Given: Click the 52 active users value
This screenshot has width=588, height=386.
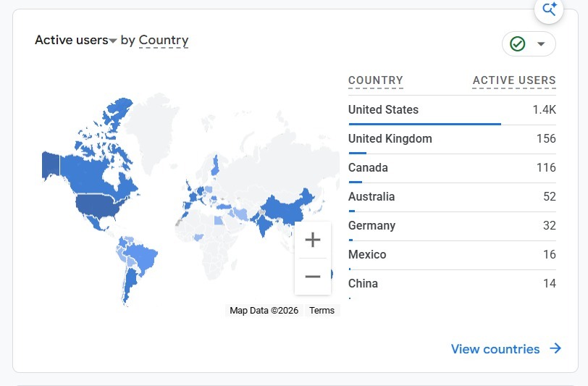Looking at the screenshot, I should pos(550,196).
